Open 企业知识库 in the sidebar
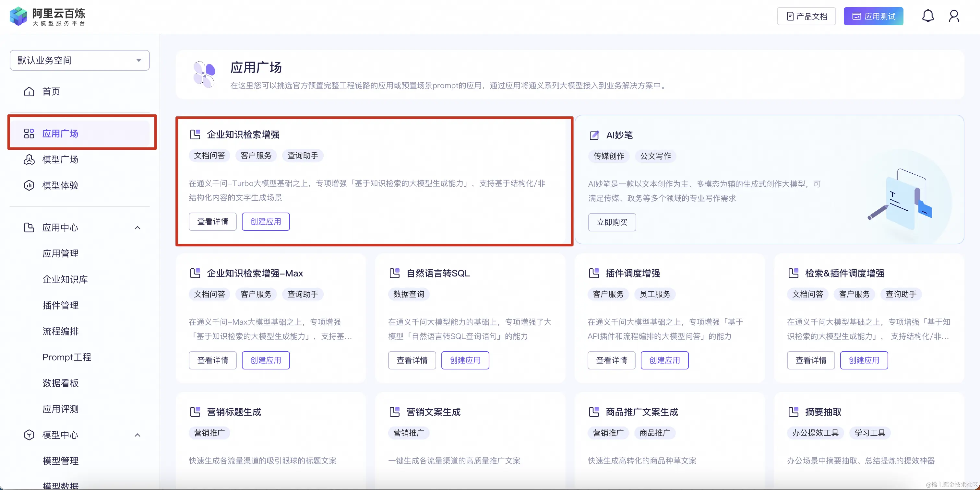The width and height of the screenshot is (980, 490). (65, 279)
